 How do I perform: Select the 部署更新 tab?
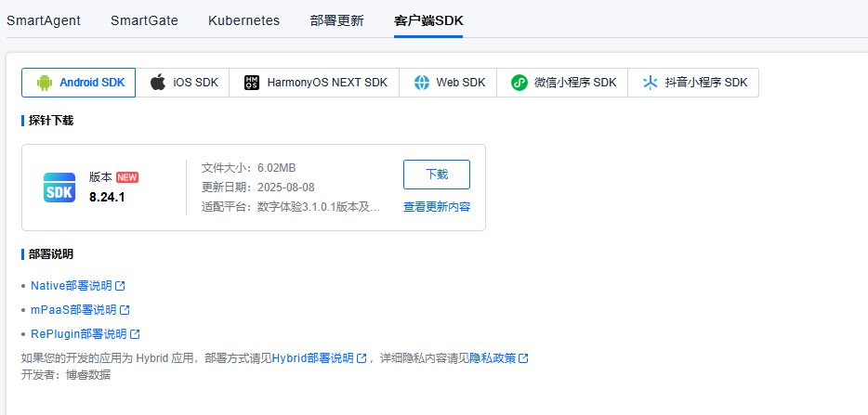pyautogui.click(x=336, y=20)
